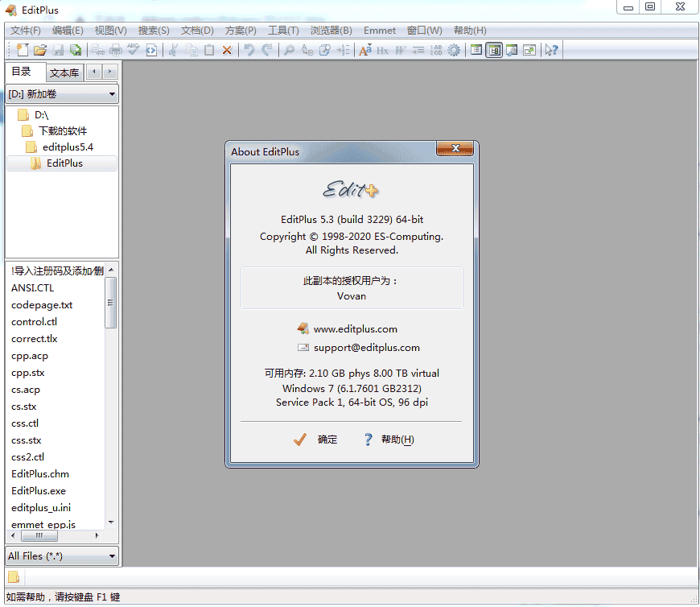
Task: Open the 工具(T) menu
Action: pyautogui.click(x=282, y=31)
